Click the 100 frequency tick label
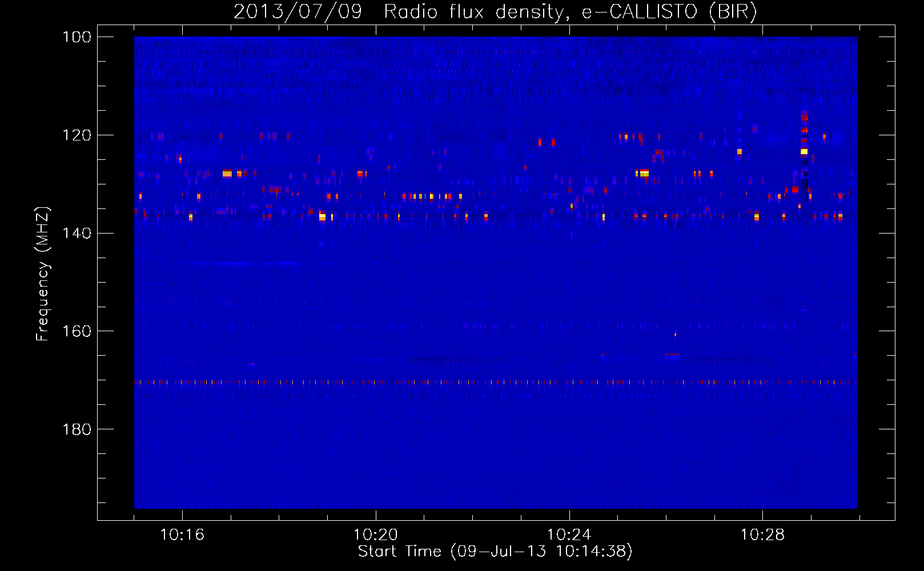 (x=77, y=37)
